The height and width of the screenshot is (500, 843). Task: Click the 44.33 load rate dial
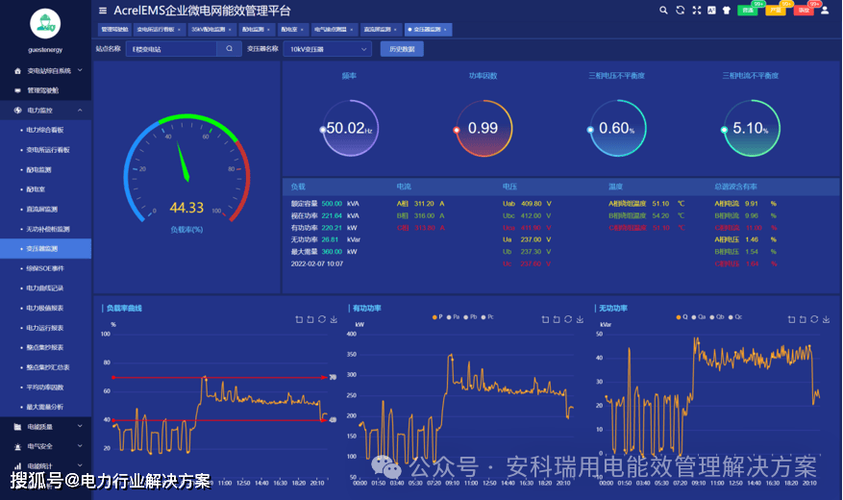click(187, 170)
